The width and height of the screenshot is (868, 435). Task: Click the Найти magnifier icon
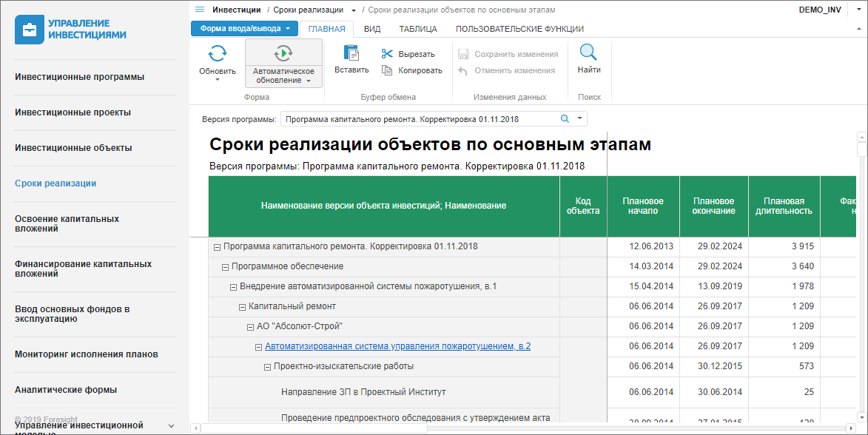tap(588, 53)
